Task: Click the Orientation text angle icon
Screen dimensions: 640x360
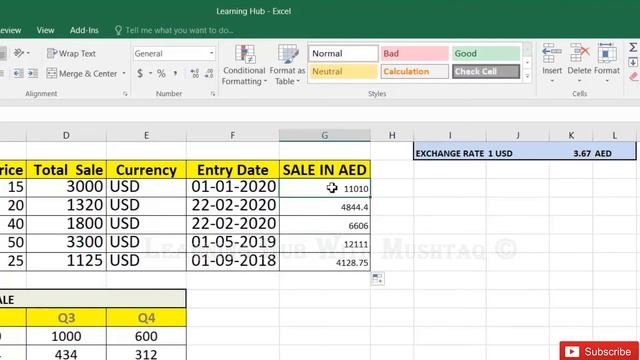Action: (x=19, y=53)
